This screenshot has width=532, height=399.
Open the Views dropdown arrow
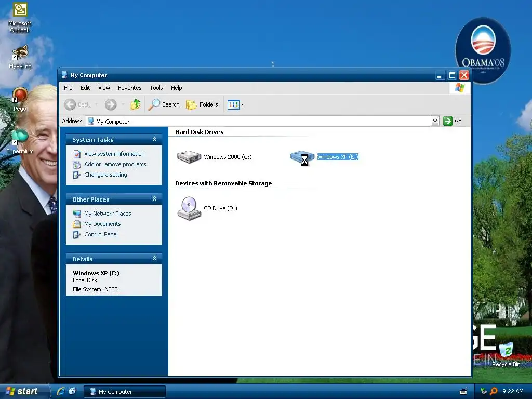242,105
